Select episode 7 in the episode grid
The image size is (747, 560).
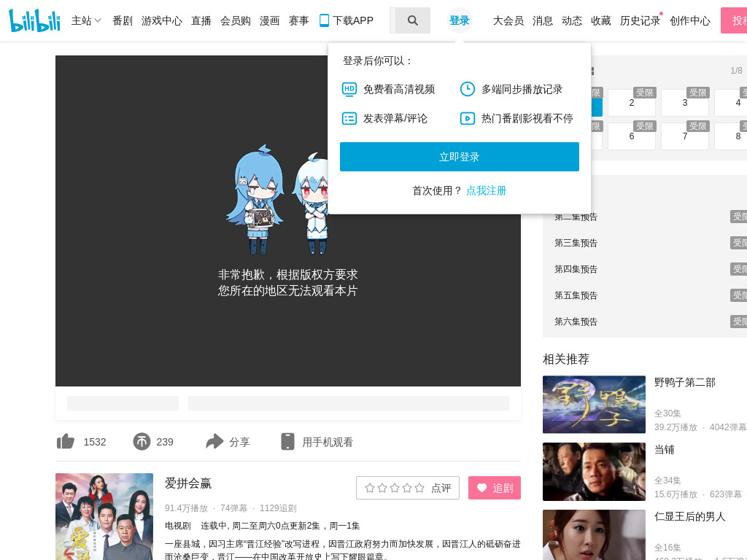click(x=684, y=136)
